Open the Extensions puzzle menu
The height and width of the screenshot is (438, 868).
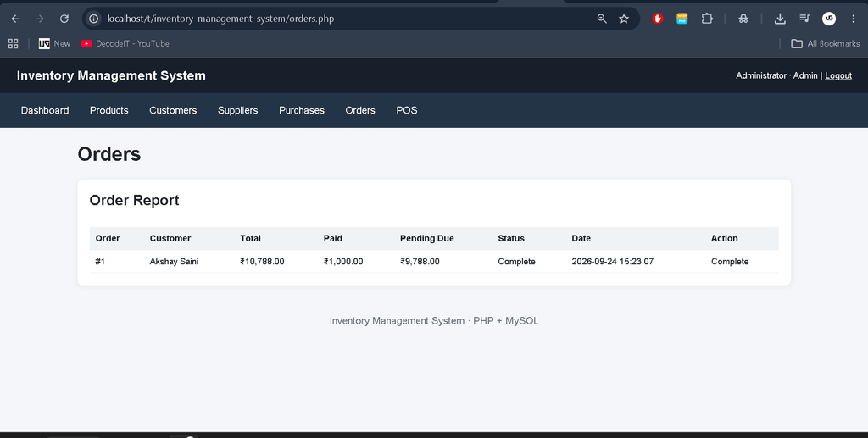(707, 19)
